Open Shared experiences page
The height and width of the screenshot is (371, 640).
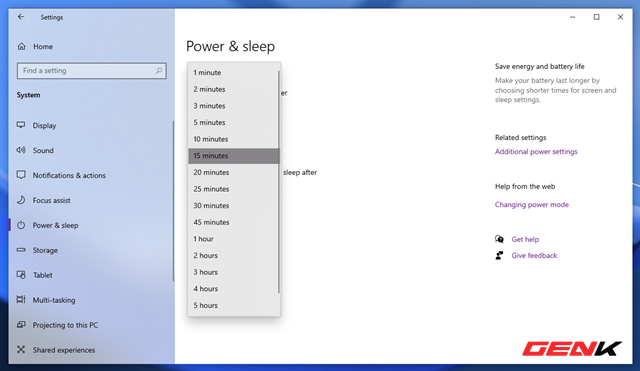[64, 350]
